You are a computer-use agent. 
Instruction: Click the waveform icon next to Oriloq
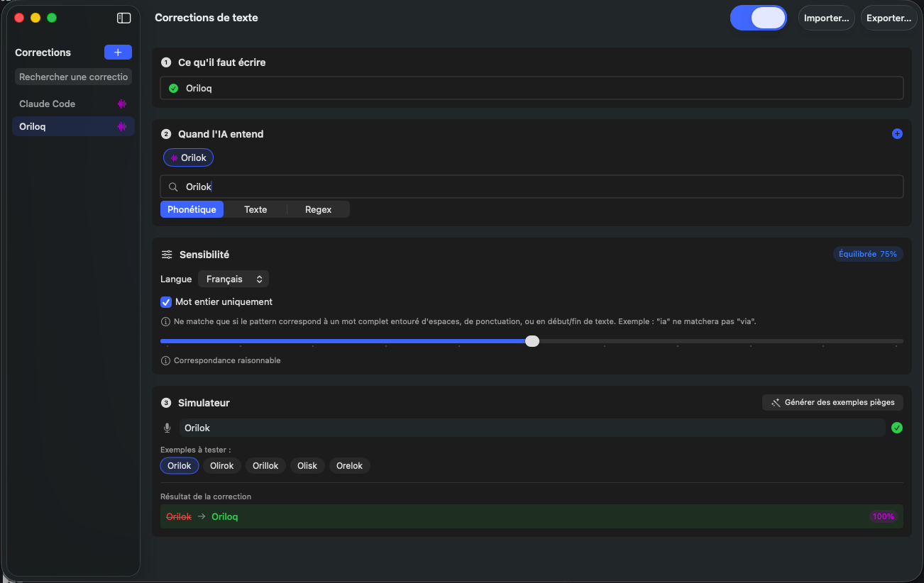(x=122, y=126)
